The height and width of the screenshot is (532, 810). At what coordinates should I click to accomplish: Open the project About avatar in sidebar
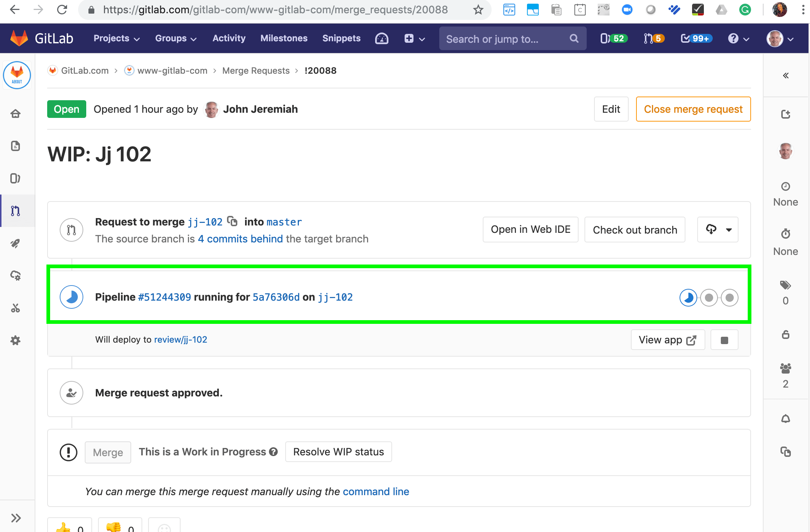pos(17,75)
